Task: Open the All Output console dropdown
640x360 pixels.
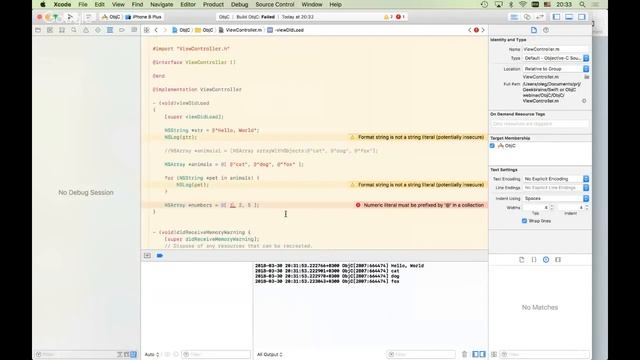Action: click(x=270, y=354)
